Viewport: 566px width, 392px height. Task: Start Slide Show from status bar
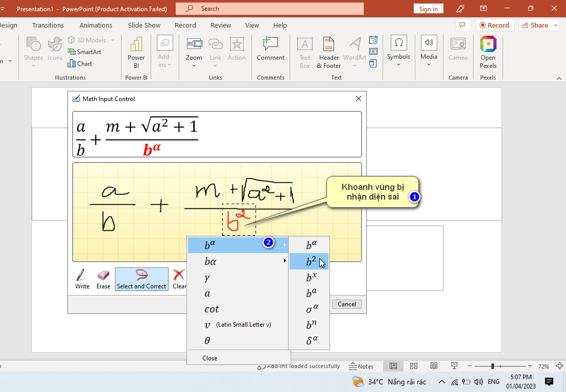pos(454,366)
